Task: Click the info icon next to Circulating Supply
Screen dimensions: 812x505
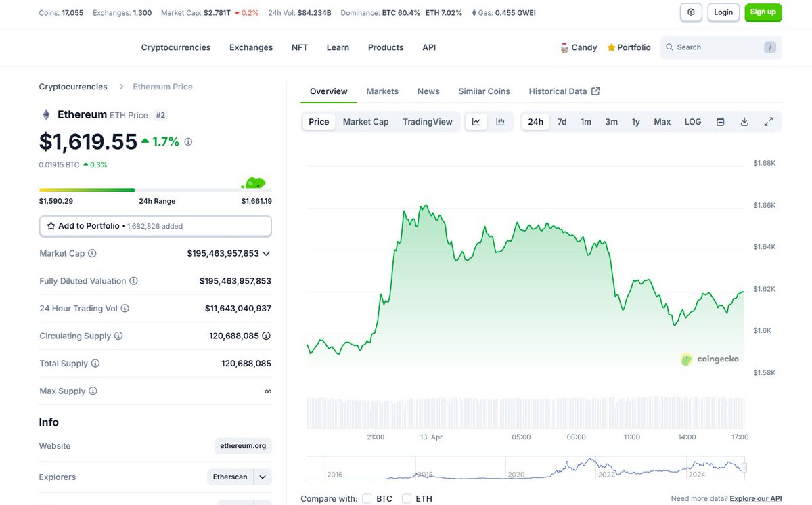Action: (x=119, y=336)
